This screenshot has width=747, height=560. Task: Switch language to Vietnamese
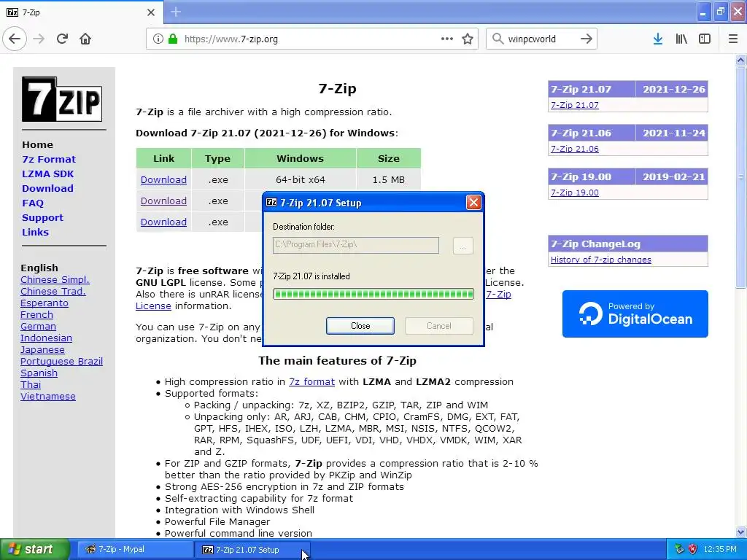pos(48,396)
